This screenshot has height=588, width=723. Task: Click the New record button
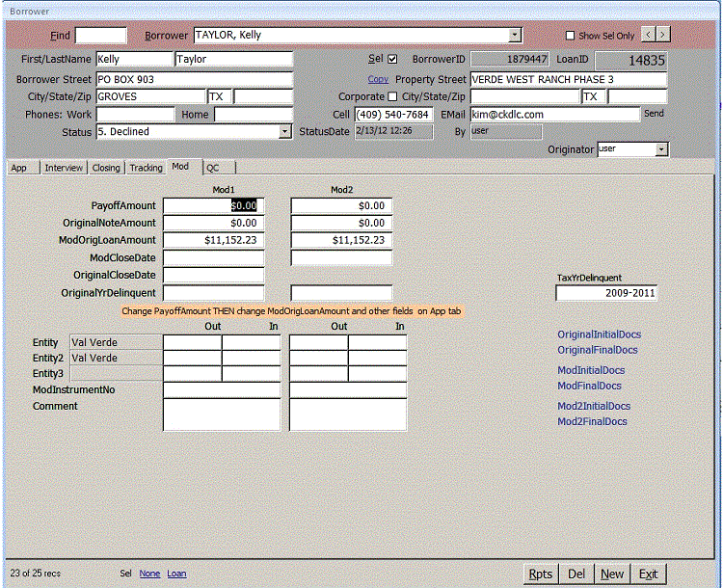(x=612, y=574)
